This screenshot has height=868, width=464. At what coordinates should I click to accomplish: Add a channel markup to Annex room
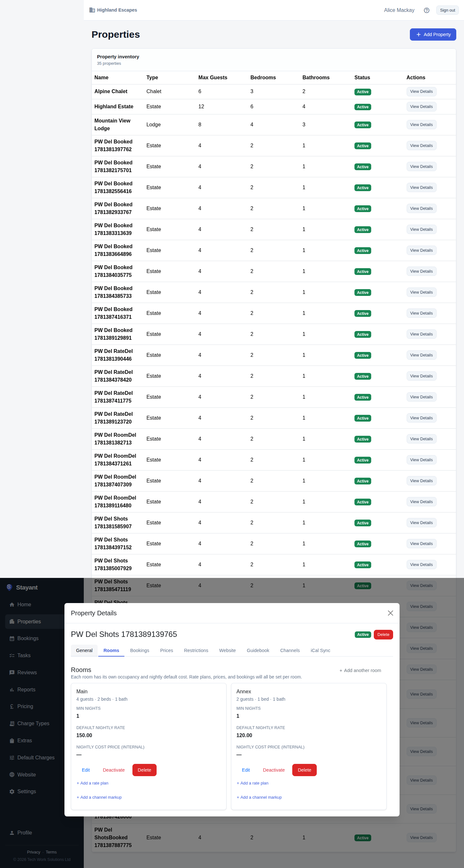[259, 797]
